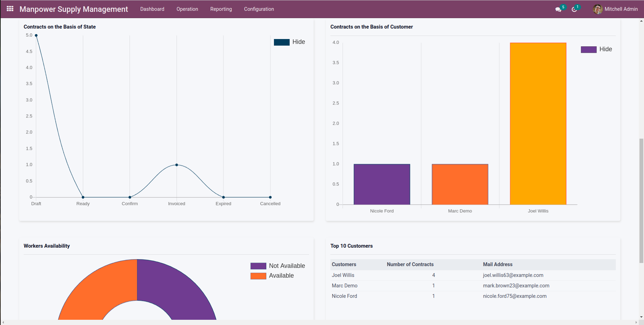This screenshot has width=644, height=325.
Task: Click the Nicole Ford purple bar
Action: click(382, 184)
